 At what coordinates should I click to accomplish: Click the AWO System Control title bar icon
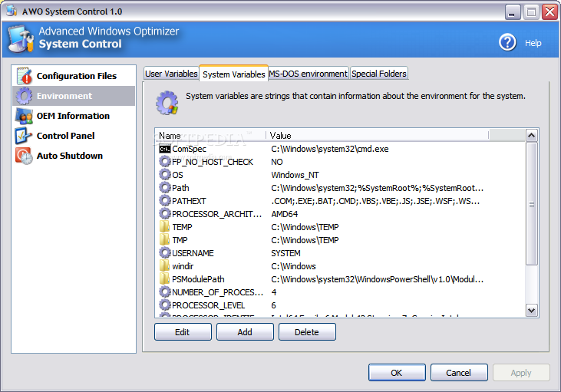(12, 11)
